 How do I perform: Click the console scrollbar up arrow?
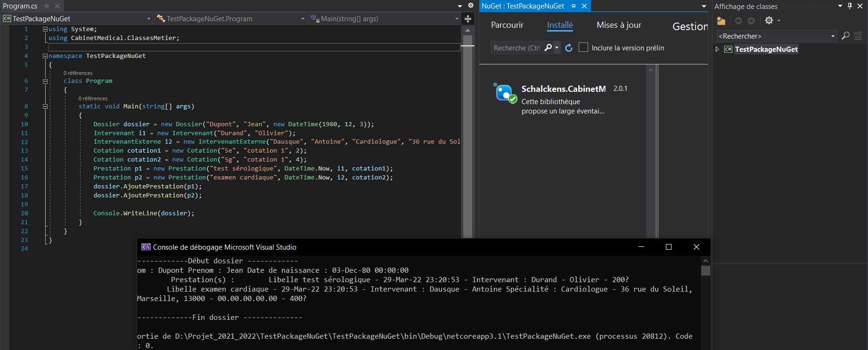705,260
